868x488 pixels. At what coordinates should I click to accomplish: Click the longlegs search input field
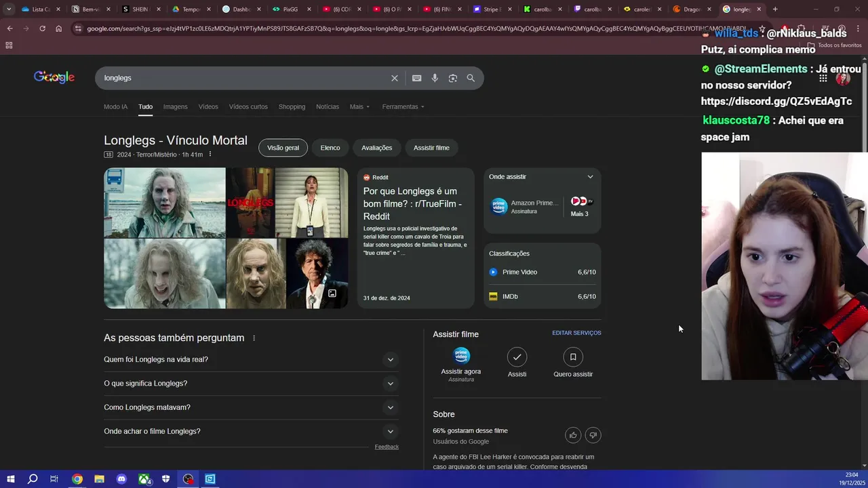[x=244, y=78]
